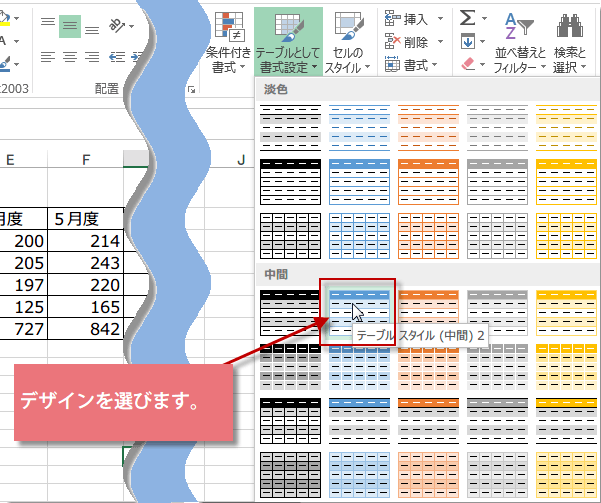Screen dimensions: 601x503
Task: Choose 中間 fully shaded blue grid style
Action: [x=359, y=475]
